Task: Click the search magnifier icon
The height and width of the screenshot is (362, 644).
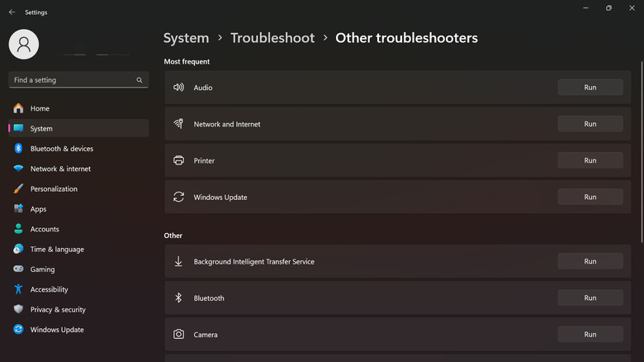Action: click(140, 80)
